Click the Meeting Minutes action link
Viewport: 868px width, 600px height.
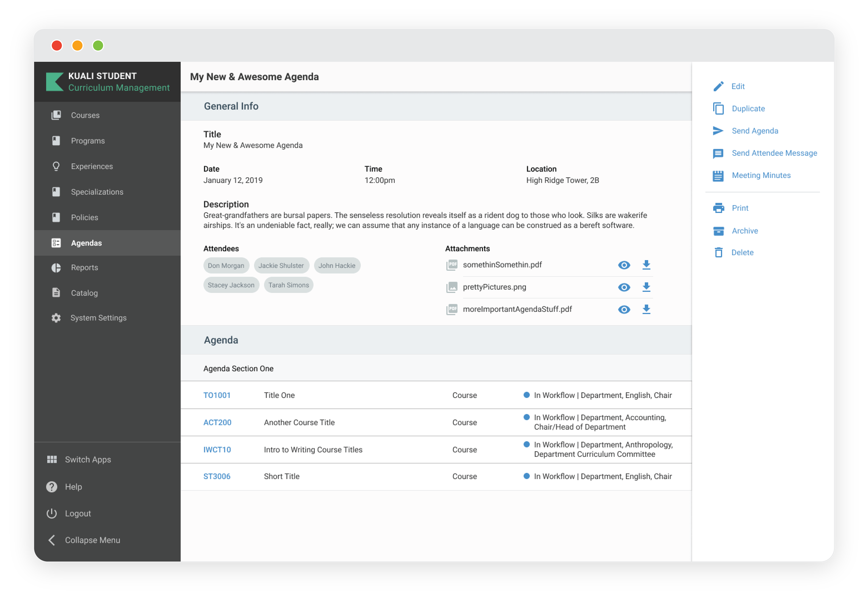pos(761,175)
